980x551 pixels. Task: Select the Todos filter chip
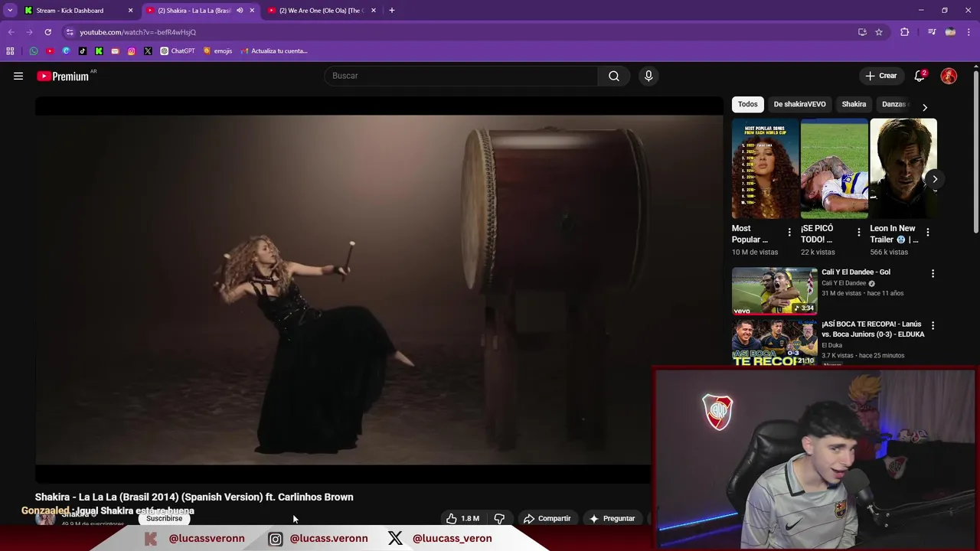748,104
